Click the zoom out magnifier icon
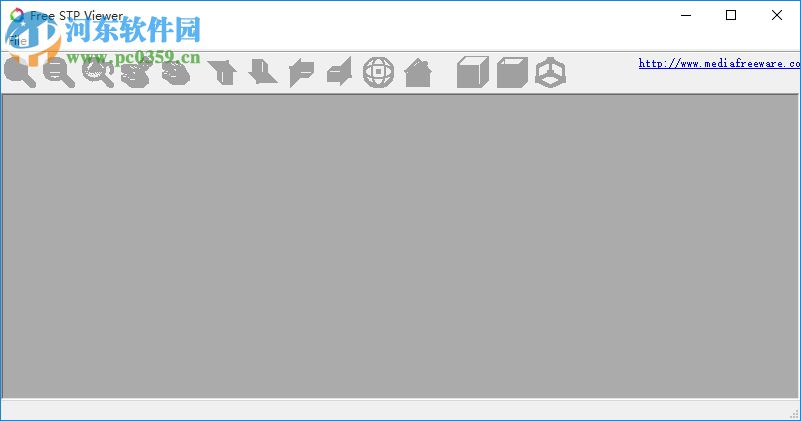This screenshot has height=421, width=801. tap(59, 72)
